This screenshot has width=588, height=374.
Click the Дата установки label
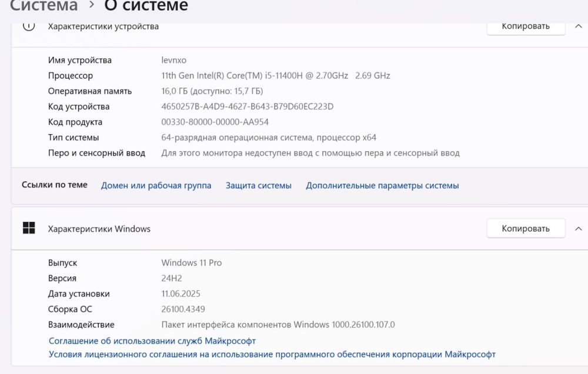pyautogui.click(x=79, y=293)
